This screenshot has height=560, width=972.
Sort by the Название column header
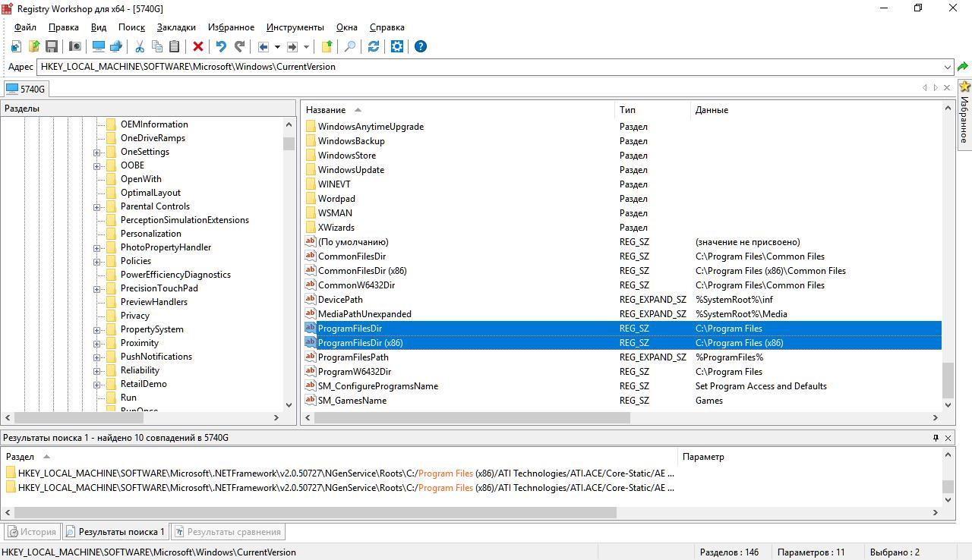tap(459, 110)
